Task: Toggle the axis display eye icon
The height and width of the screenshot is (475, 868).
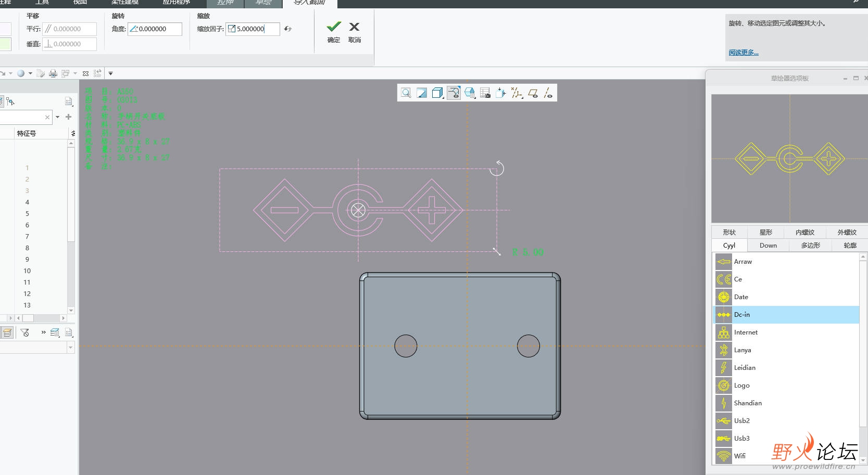Action: pos(548,93)
